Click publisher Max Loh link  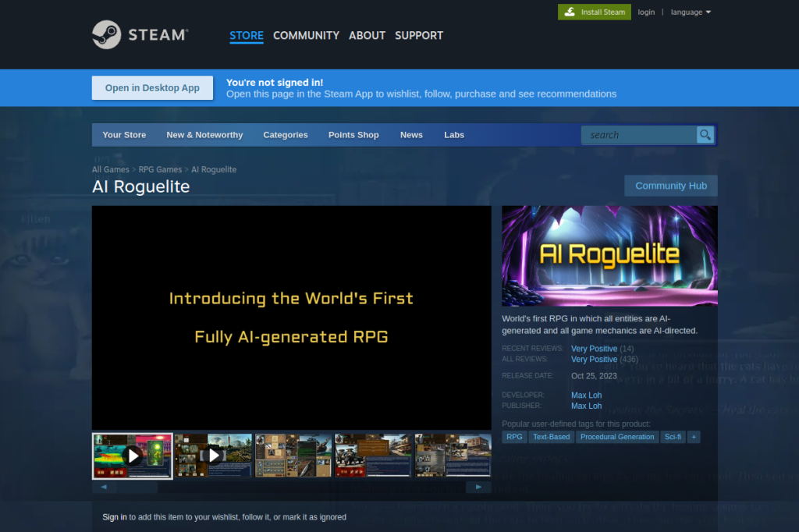coord(587,406)
